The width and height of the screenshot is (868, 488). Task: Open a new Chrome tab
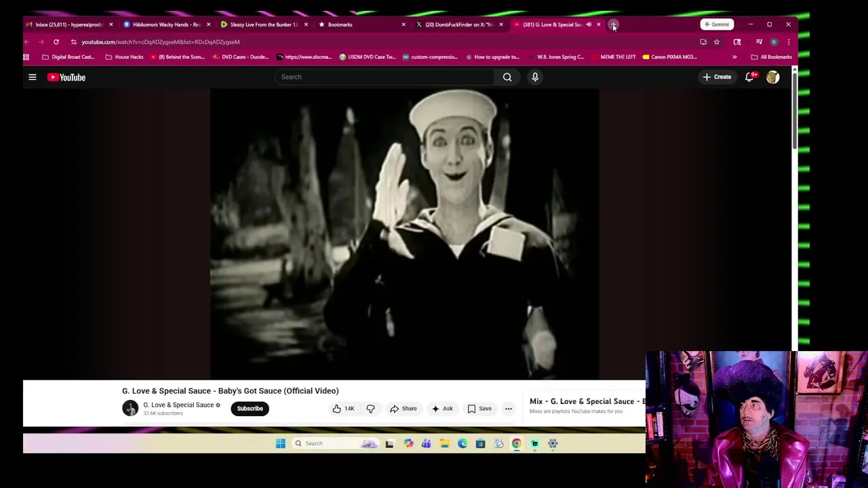coord(613,24)
